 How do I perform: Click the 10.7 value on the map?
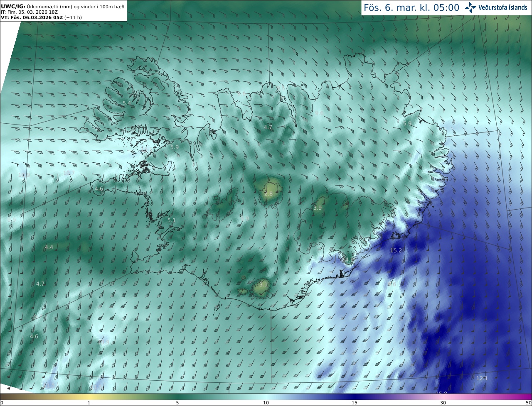tap(69, 173)
